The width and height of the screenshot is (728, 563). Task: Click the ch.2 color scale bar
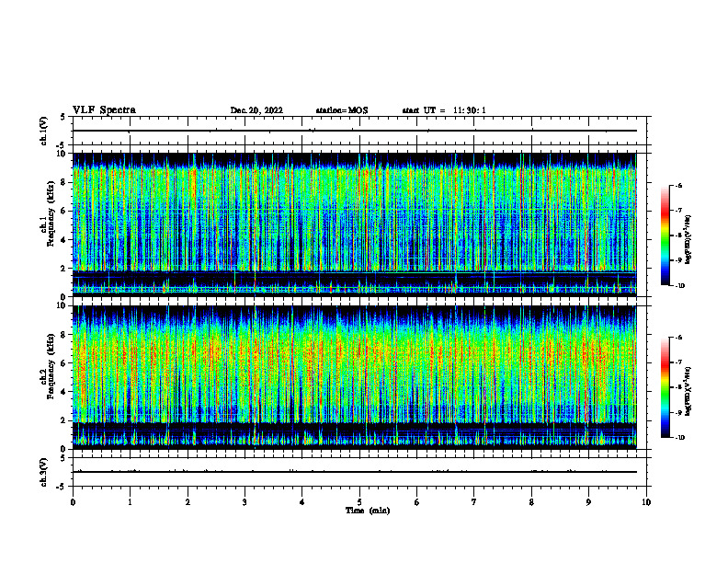pyautogui.click(x=665, y=387)
